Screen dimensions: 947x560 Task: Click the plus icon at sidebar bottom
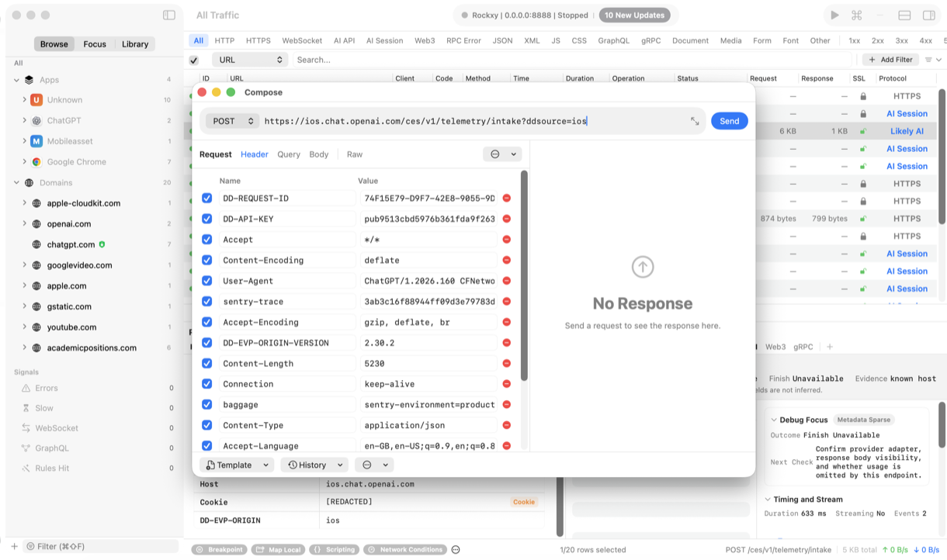[14, 546]
